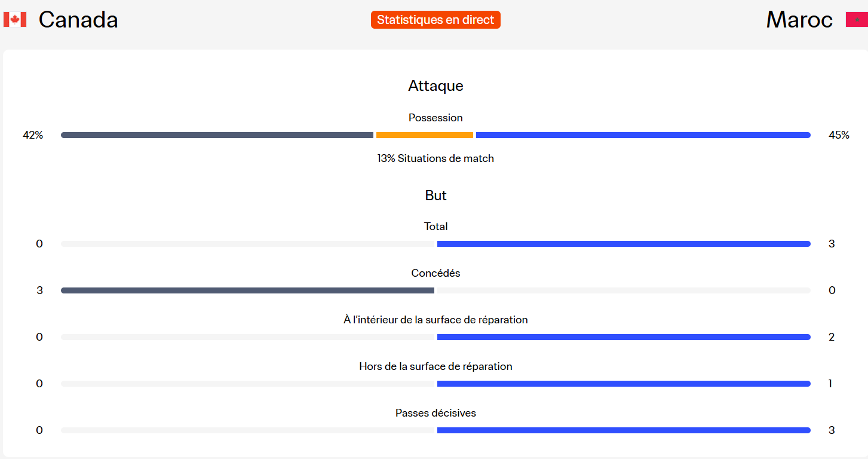Click the Possession stat label
The image size is (868, 459).
435,118
